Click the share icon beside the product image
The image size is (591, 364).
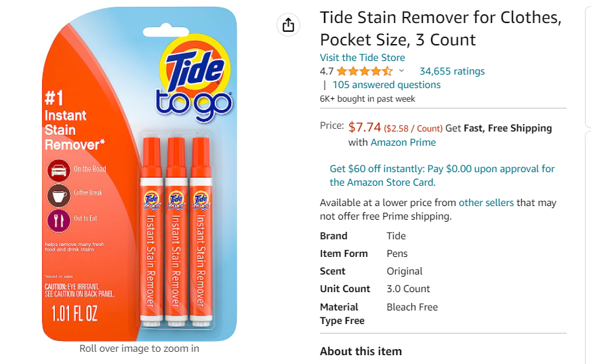coord(288,25)
